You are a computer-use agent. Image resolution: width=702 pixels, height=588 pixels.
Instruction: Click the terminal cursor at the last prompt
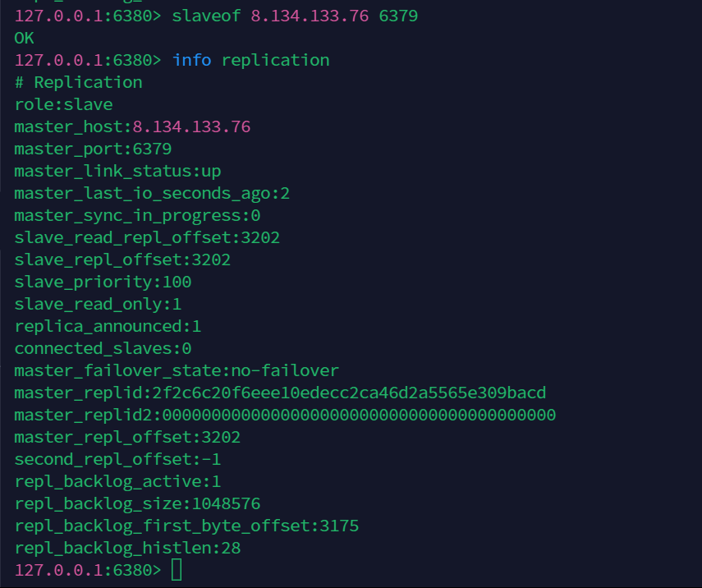[177, 570]
